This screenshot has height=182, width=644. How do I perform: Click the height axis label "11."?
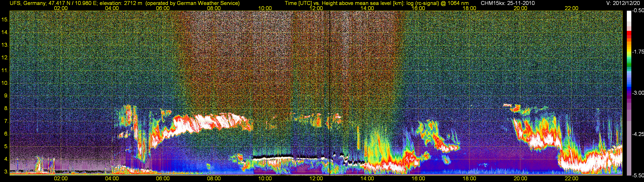5,71
